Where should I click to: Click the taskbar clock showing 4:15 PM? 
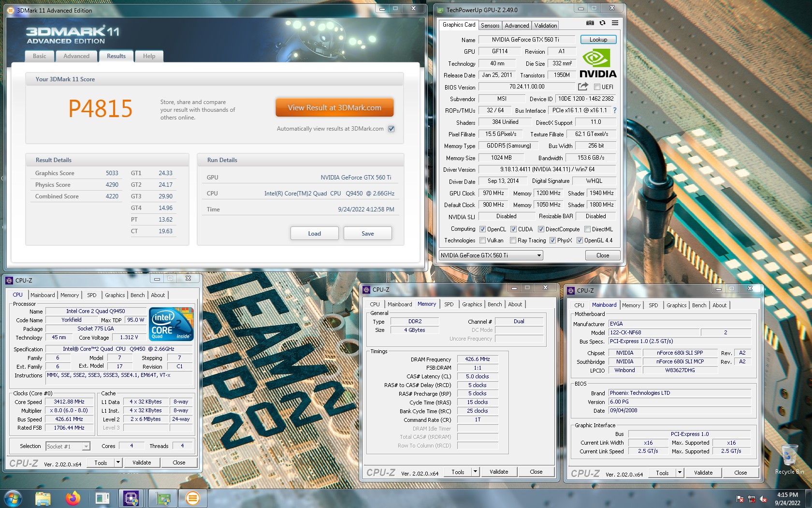point(787,499)
